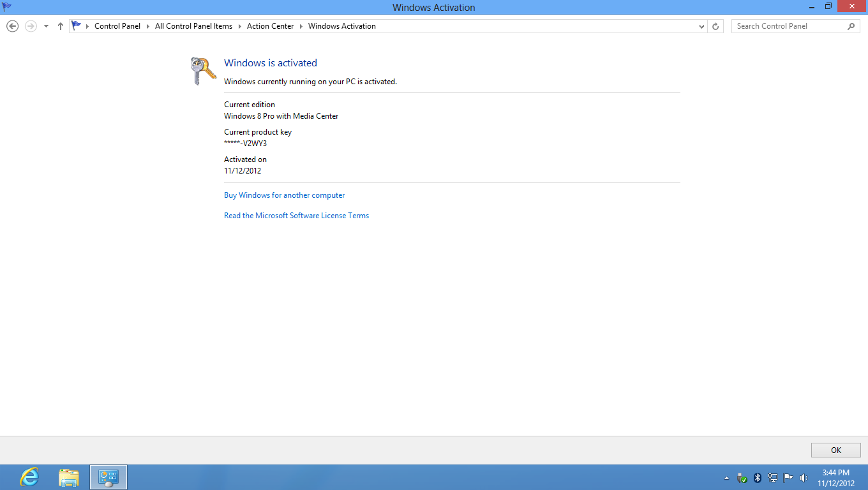Click the 'Windows is activated' heading
Image resolution: width=868 pixels, height=490 pixels.
[271, 63]
